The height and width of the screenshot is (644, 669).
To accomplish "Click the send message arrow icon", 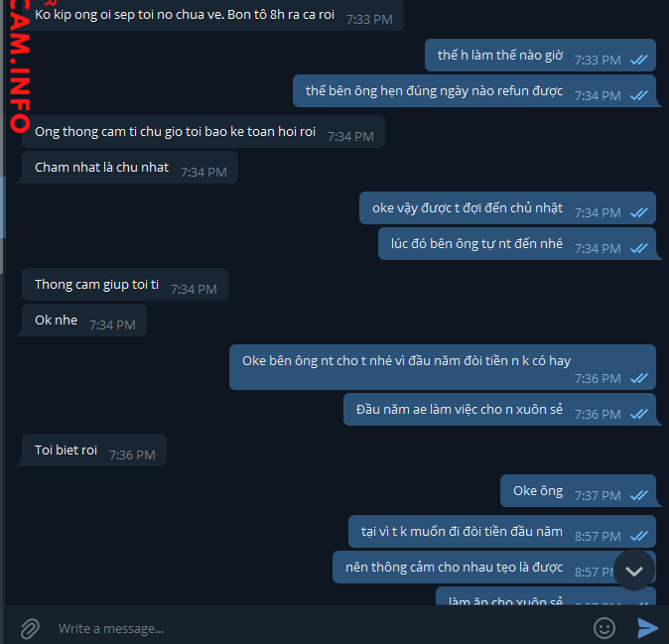I will pyautogui.click(x=648, y=628).
